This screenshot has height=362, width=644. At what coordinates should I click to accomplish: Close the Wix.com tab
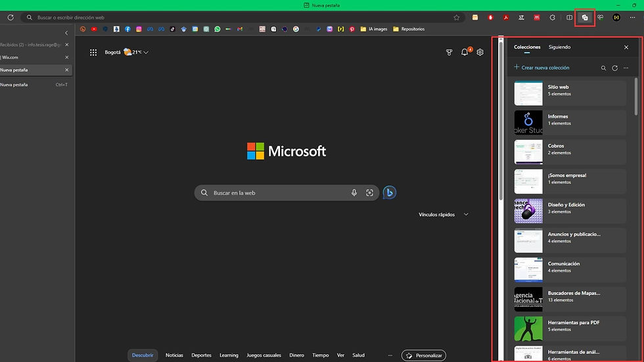67,57
